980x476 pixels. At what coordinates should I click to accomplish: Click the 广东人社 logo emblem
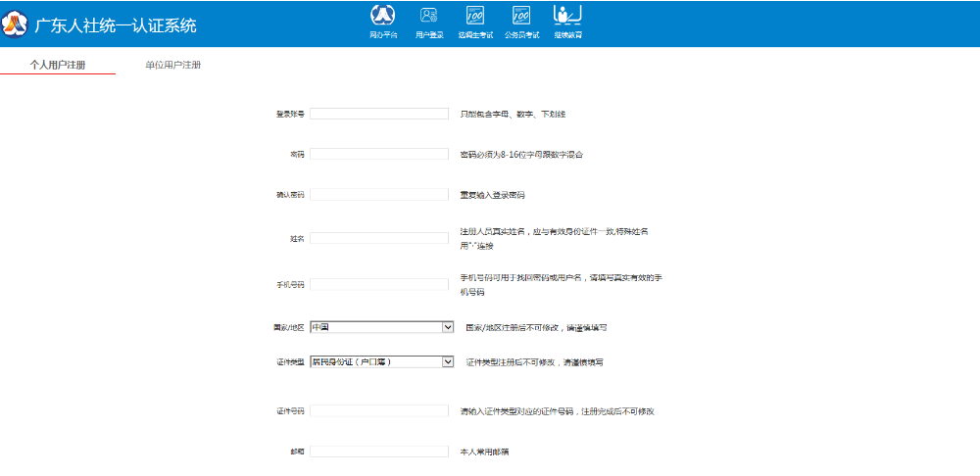pos(16,24)
